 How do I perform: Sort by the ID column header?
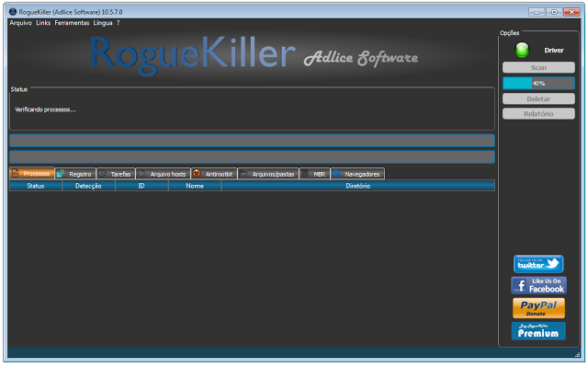pyautogui.click(x=141, y=186)
